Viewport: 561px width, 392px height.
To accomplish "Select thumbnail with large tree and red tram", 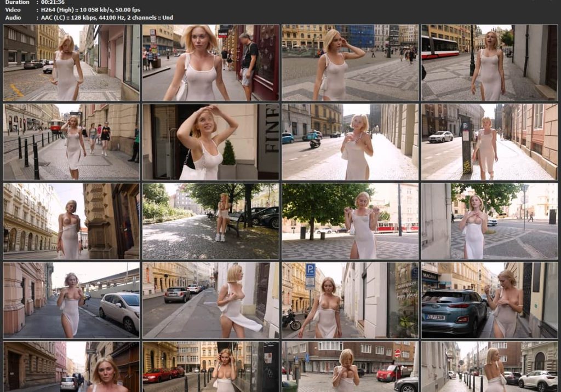I will coord(350,221).
